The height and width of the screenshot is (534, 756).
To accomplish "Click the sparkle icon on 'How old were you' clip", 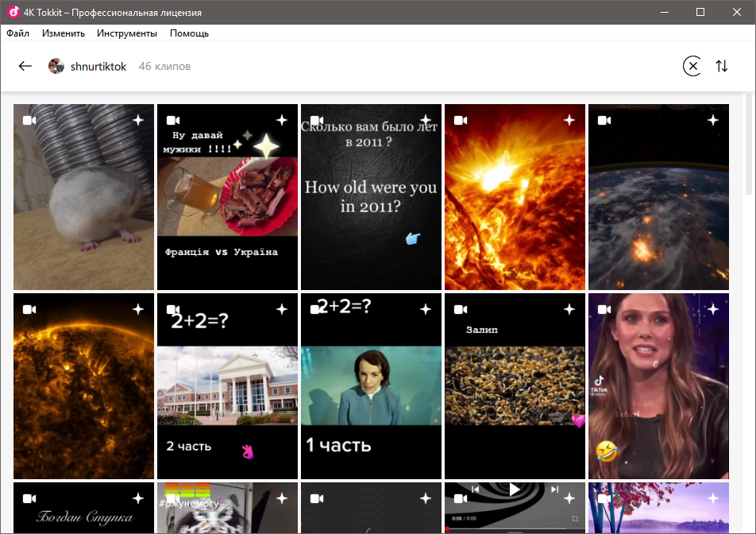I will click(426, 120).
